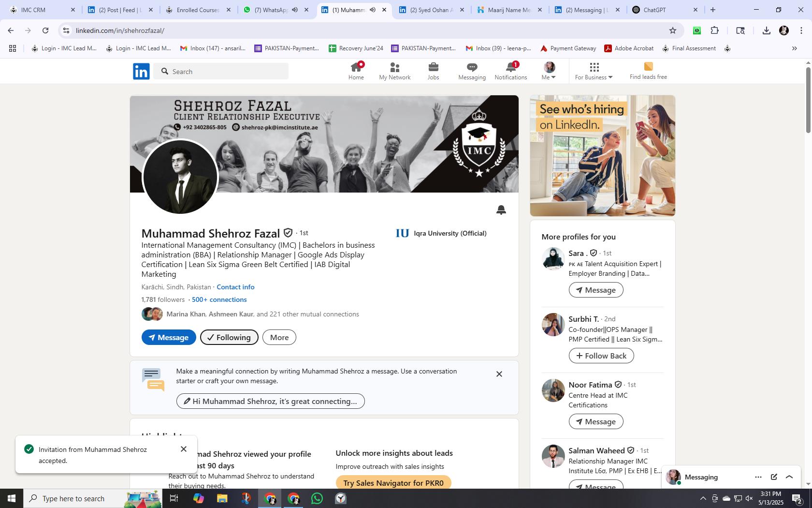The width and height of the screenshot is (812, 508).
Task: Mute audio on the WhatsApp tab
Action: tap(294, 10)
